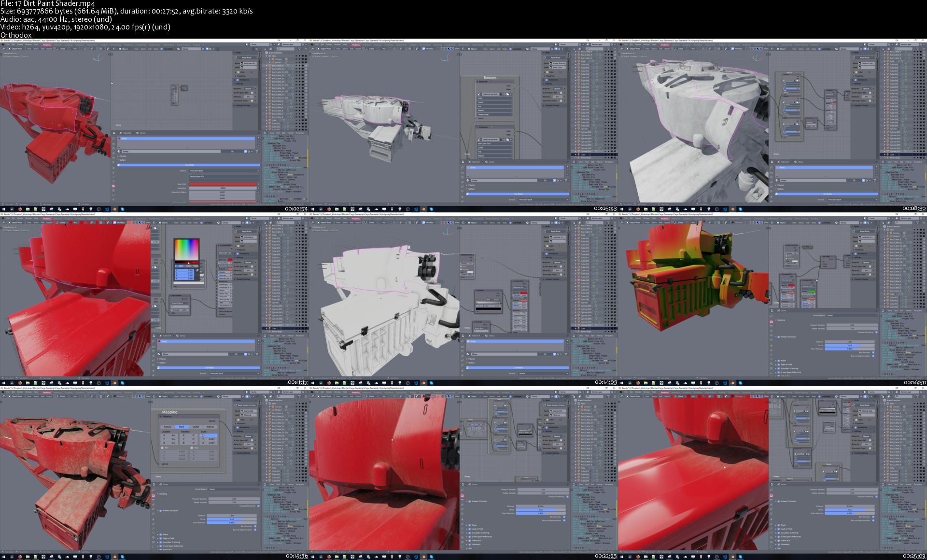Viewport: 927px width, 560px height.
Task: Enable the Min checkbox in the Mapping node
Action: pyautogui.click(x=162, y=448)
